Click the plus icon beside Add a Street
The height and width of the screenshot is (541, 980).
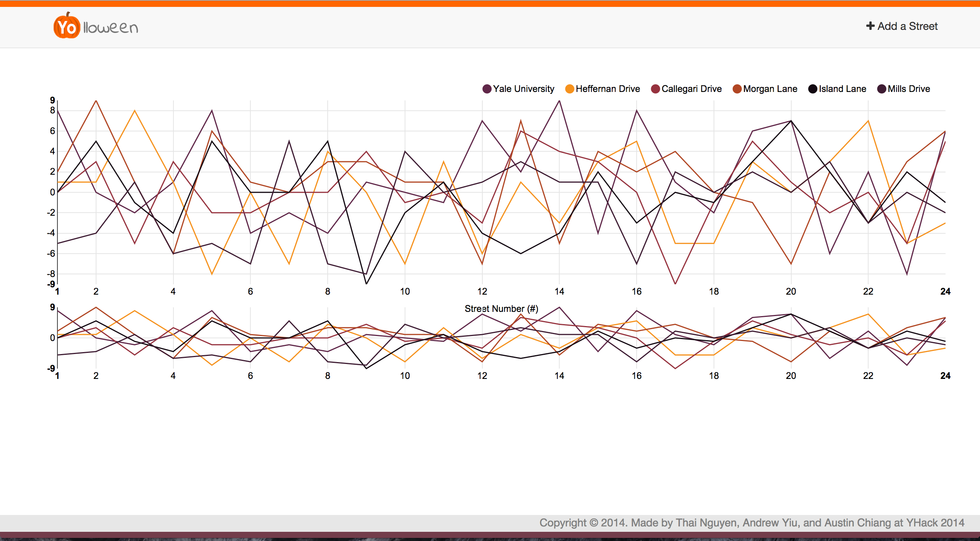click(x=870, y=26)
